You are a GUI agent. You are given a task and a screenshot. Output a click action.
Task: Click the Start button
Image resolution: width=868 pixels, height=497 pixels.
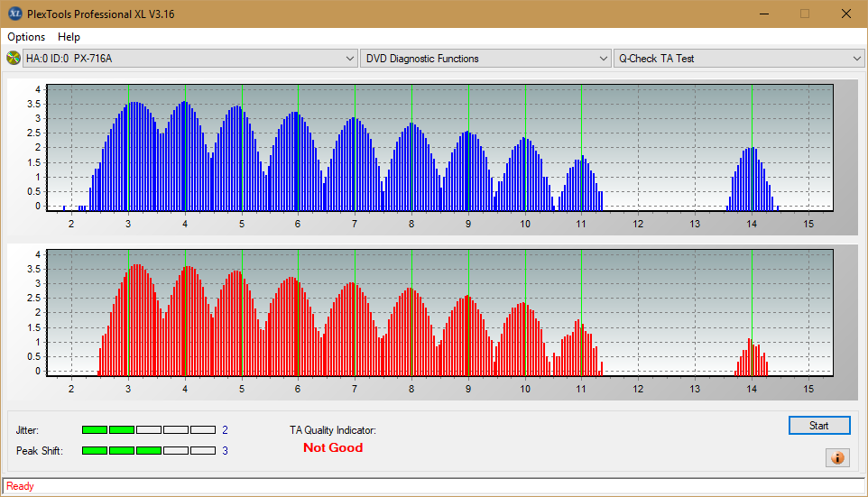pos(819,425)
